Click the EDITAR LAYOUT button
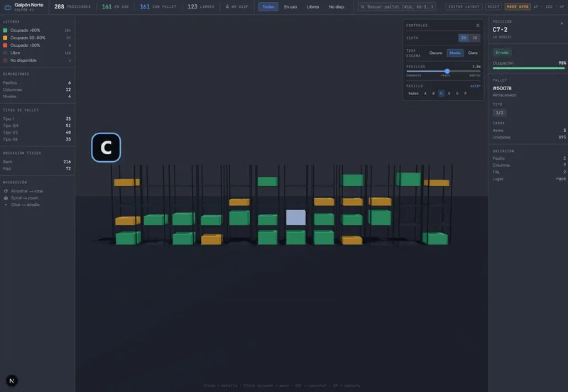568x392 pixels. coord(464,6)
